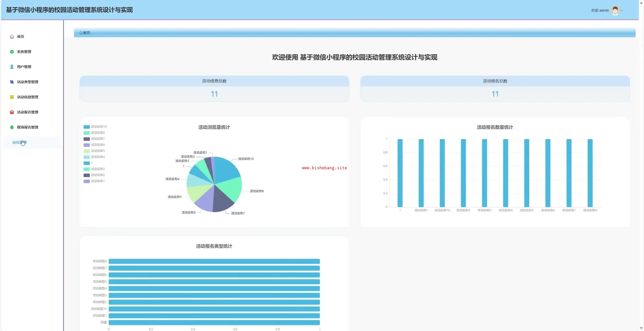The width and height of the screenshot is (644, 331).
Task: Toggle 活动名称10 legend entry in pie chart
Action: tap(98, 127)
